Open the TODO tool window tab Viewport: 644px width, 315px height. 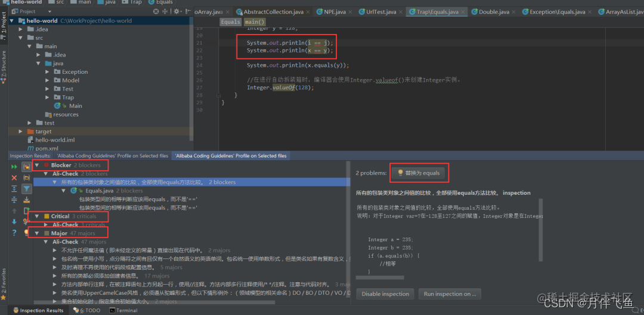click(x=86, y=310)
